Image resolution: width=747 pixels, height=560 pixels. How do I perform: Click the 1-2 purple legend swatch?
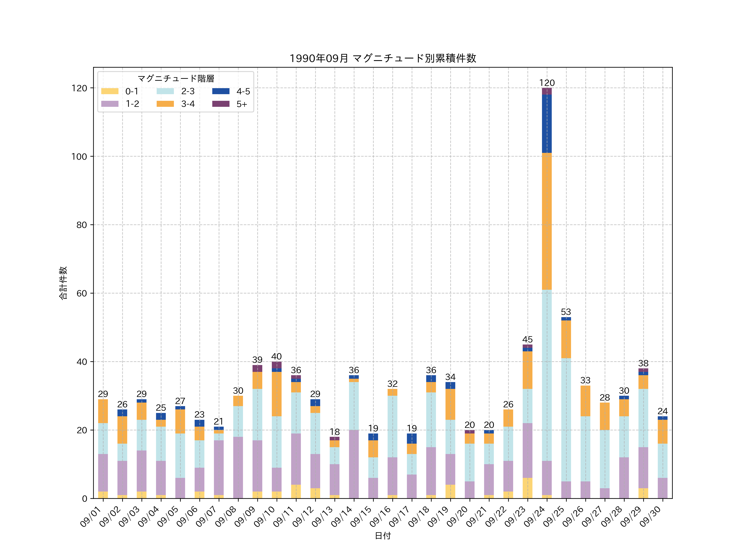coord(110,104)
